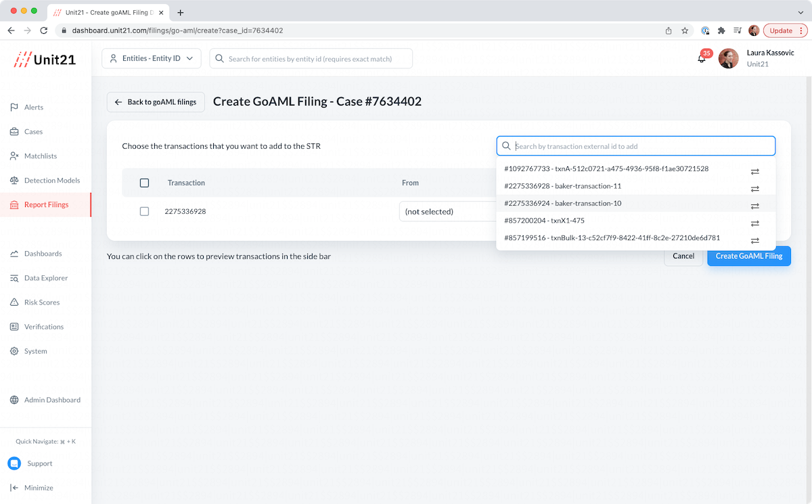812x504 pixels.
Task: Close the Unit21 browser tab
Action: 161,12
